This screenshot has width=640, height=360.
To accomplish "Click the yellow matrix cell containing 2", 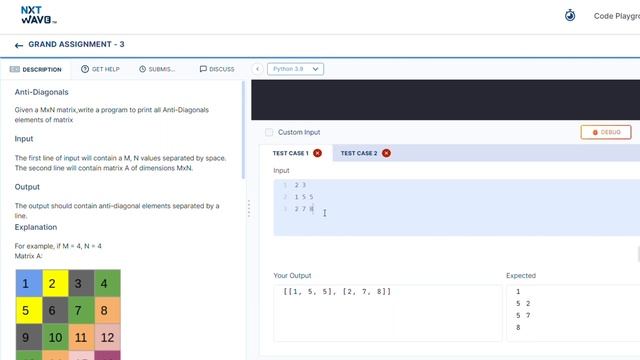I will [x=55, y=283].
